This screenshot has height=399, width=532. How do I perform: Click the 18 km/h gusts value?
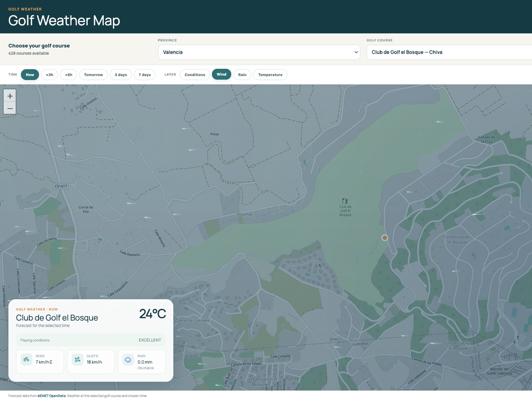[x=94, y=362]
